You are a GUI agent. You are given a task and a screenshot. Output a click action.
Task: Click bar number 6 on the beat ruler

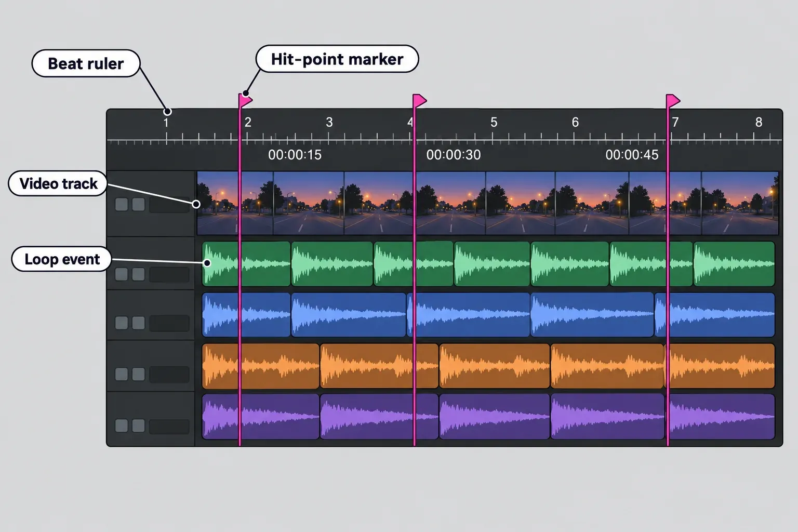575,122
